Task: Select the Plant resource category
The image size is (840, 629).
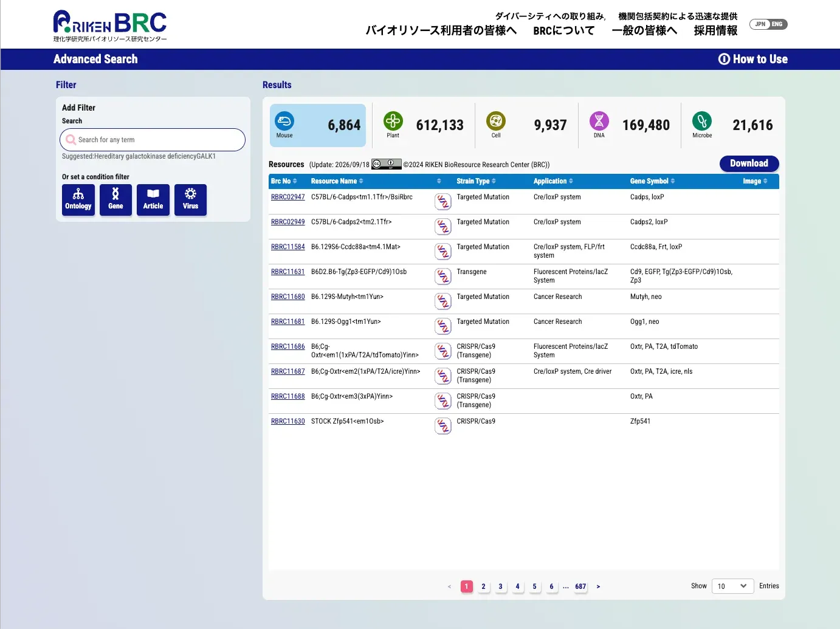Action: (424, 125)
